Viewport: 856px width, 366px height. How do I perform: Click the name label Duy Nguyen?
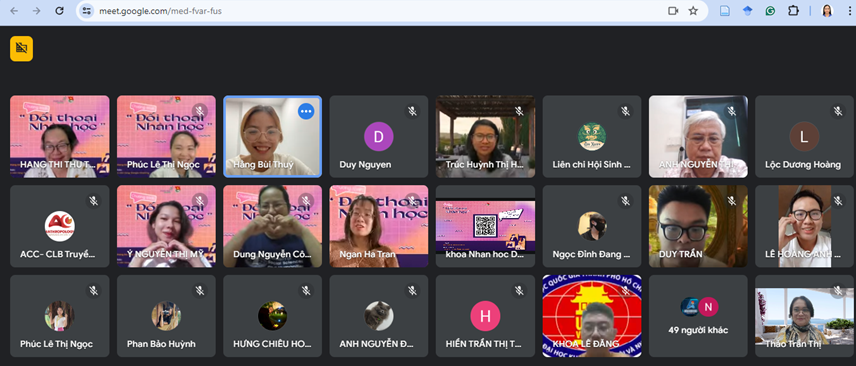[x=365, y=164]
